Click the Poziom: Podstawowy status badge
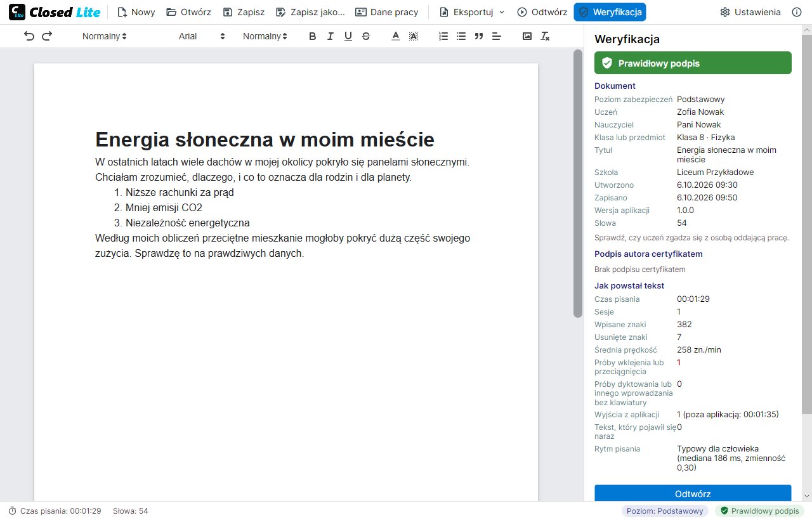Image resolution: width=812 pixels, height=520 pixels. [665, 511]
